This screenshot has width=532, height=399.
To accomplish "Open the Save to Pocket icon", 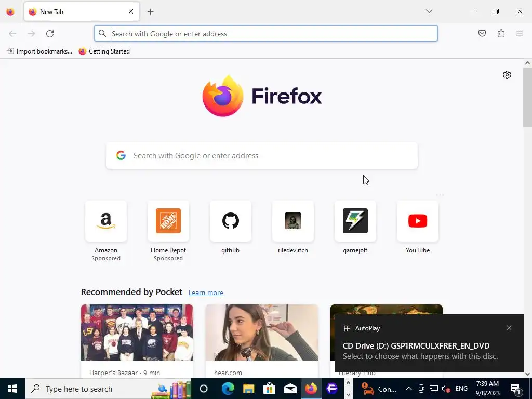I will [482, 33].
